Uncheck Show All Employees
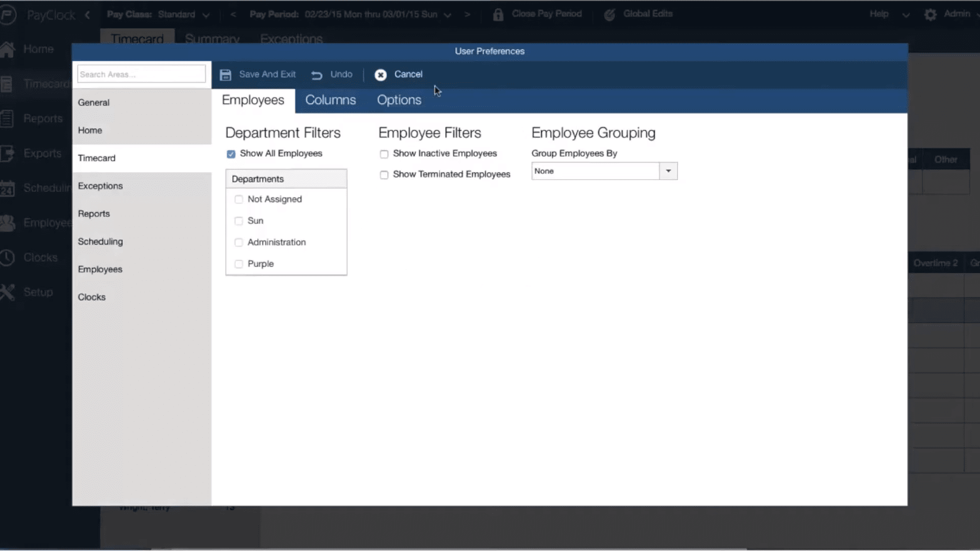The image size is (980, 551). pyautogui.click(x=231, y=154)
